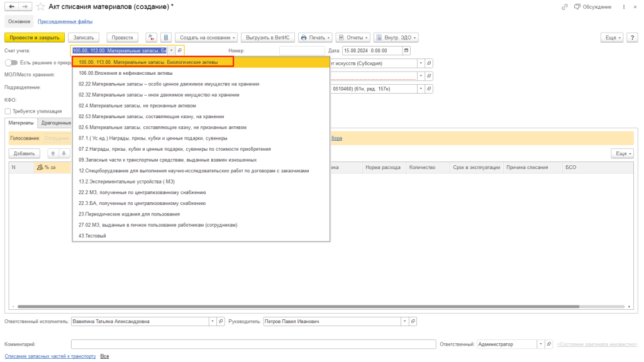The width and height of the screenshot is (644, 362).
Task: Open the Дт/Кт postings icon
Action: pyautogui.click(x=152, y=38)
